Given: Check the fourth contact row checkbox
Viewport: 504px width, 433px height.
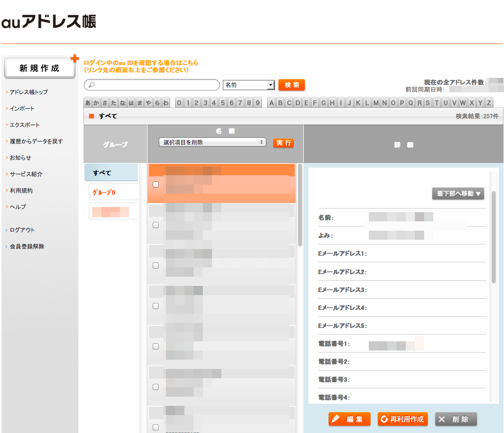Looking at the screenshot, I should [156, 306].
